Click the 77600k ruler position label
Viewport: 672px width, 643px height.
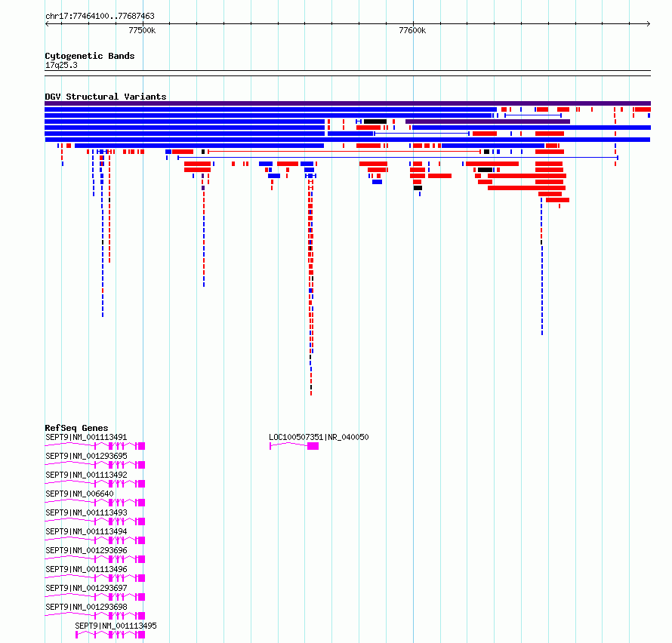click(x=412, y=30)
